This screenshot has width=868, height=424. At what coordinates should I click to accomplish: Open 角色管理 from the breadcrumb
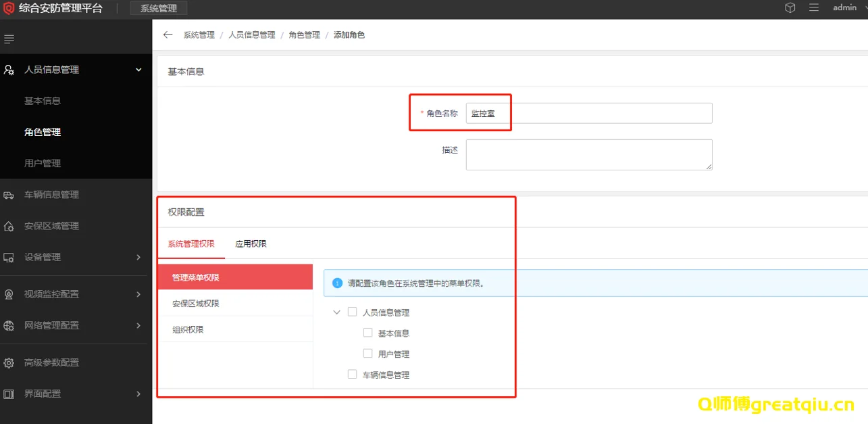(303, 34)
